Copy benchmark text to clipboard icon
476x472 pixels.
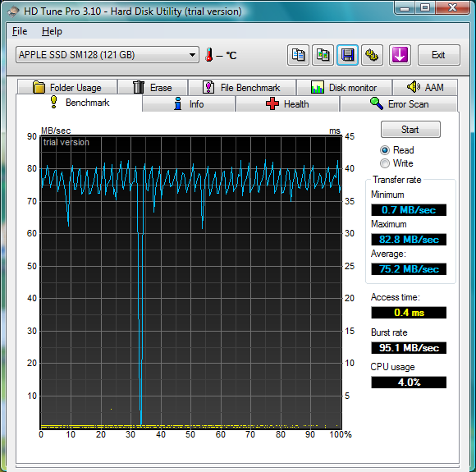(298, 55)
